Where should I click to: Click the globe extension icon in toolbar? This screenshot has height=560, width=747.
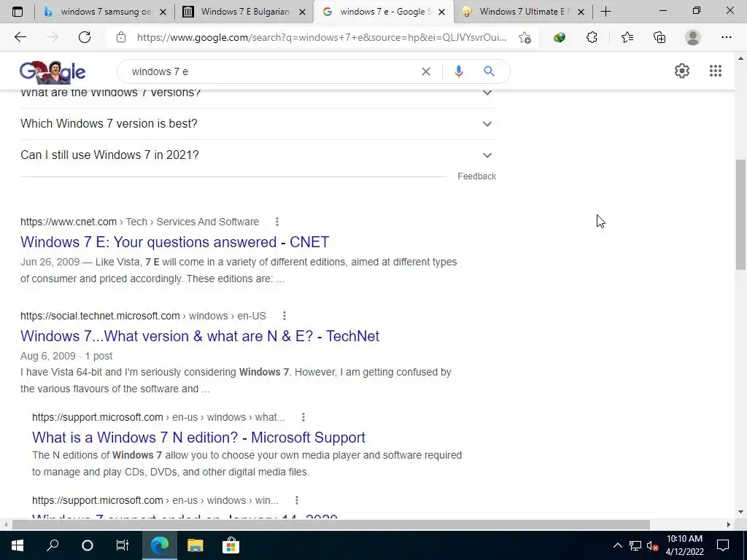[x=560, y=37]
